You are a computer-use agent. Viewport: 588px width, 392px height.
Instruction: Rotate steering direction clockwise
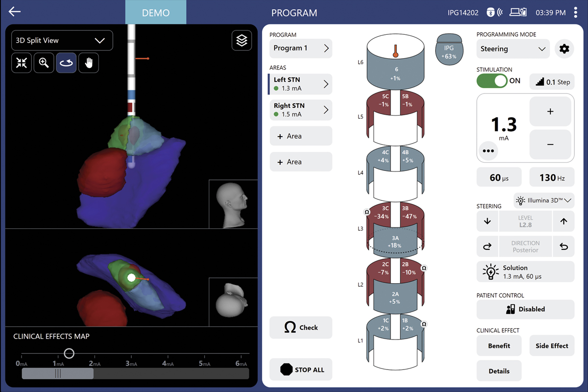click(487, 246)
